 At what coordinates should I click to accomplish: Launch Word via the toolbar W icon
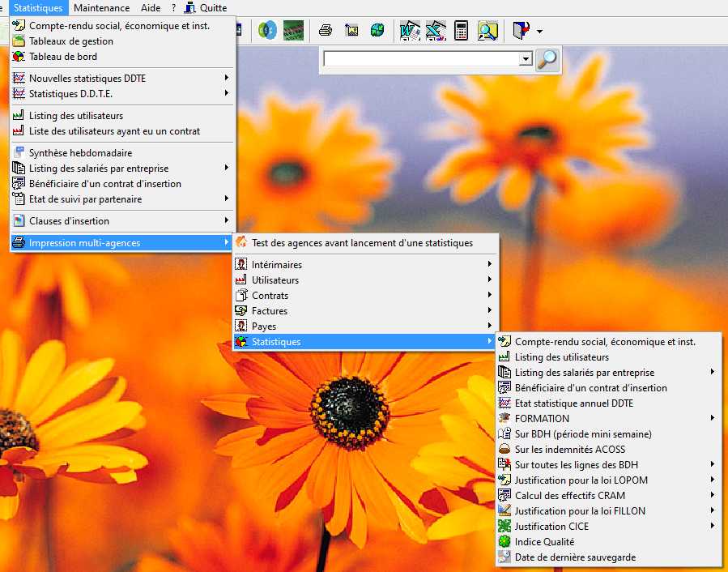[410, 31]
